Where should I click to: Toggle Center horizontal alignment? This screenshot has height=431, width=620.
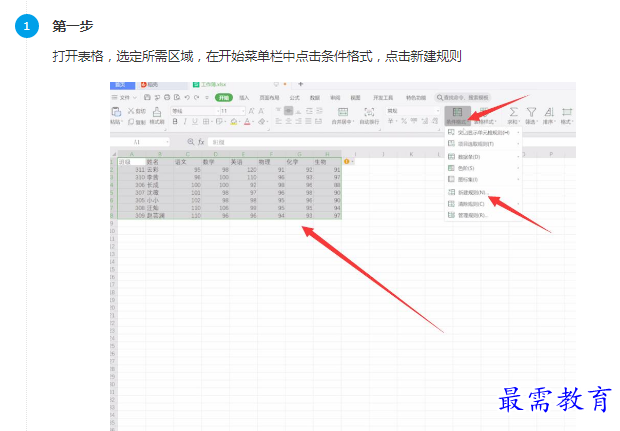(x=289, y=121)
